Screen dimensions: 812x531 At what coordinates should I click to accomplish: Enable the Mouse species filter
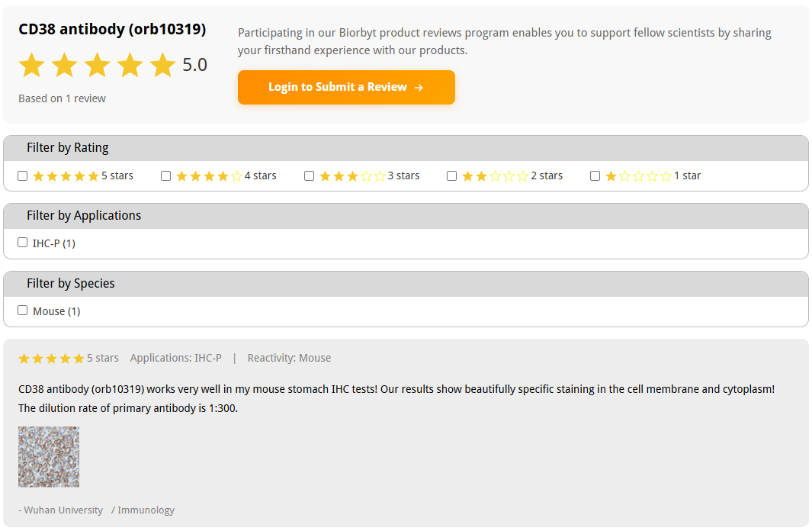pyautogui.click(x=22, y=311)
